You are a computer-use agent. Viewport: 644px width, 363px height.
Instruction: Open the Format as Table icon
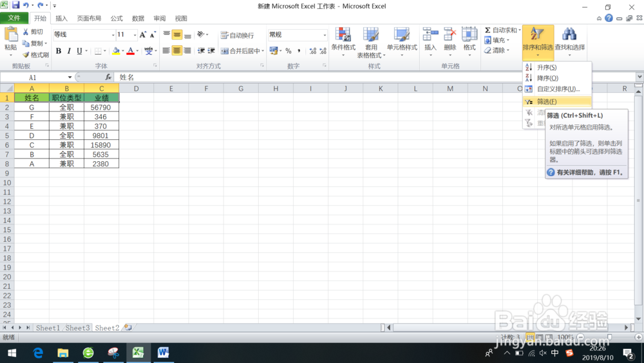(x=370, y=35)
